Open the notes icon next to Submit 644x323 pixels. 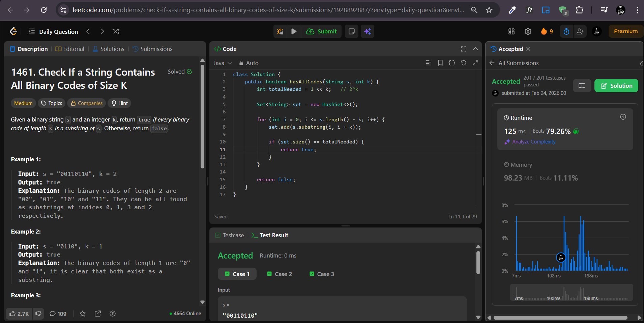click(x=351, y=31)
